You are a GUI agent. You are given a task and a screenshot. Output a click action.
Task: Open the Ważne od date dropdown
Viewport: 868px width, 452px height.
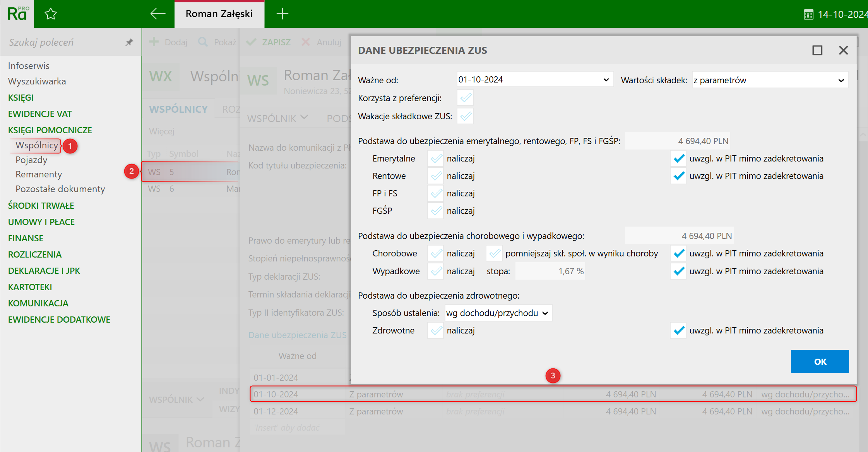pyautogui.click(x=606, y=80)
